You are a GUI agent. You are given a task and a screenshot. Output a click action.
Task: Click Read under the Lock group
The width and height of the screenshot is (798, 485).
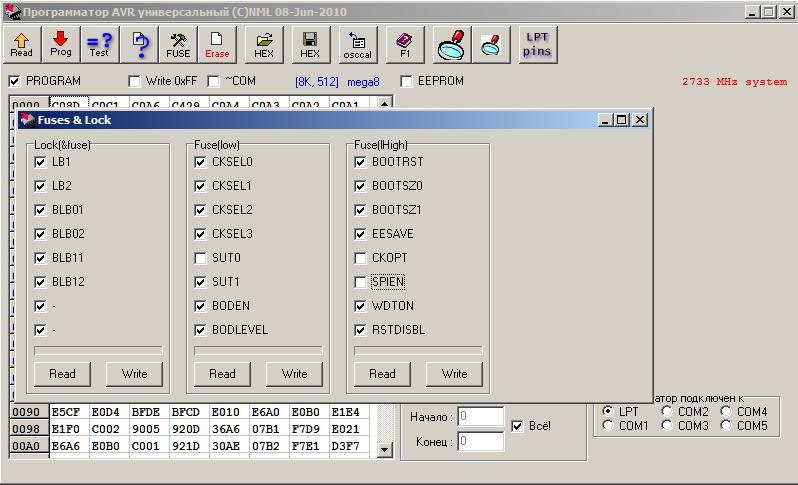coord(62,374)
